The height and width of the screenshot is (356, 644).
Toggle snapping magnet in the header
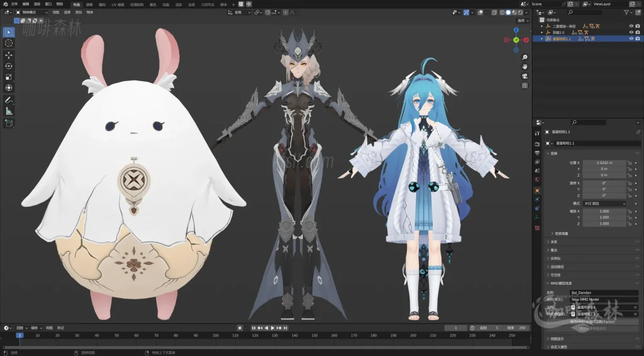(x=268, y=13)
